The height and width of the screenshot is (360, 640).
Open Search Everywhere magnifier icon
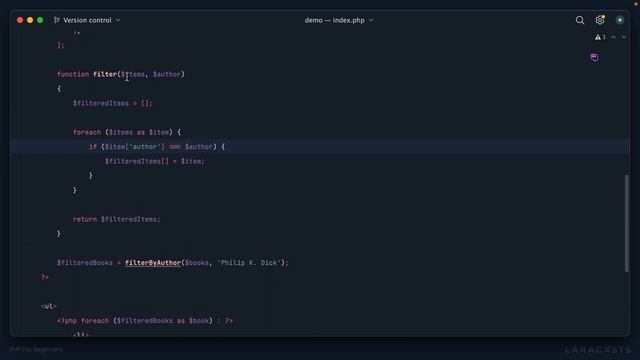580,20
